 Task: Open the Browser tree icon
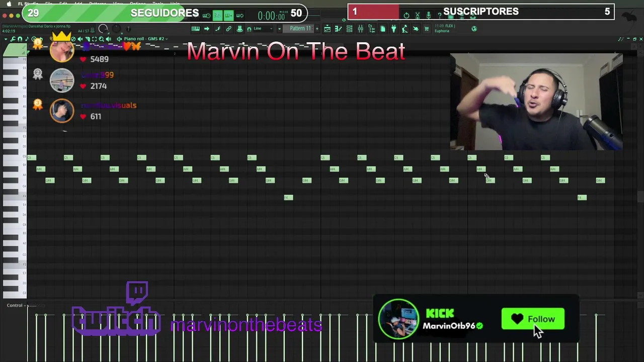372,29
